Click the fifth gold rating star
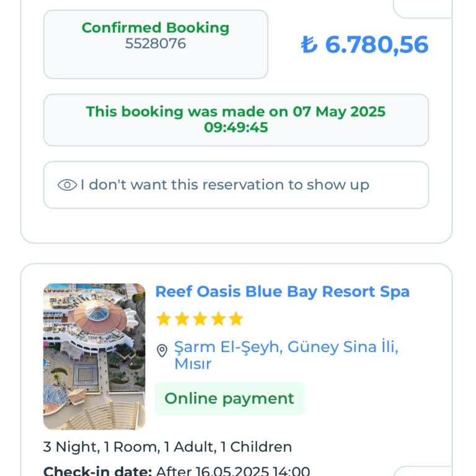 [x=236, y=319]
